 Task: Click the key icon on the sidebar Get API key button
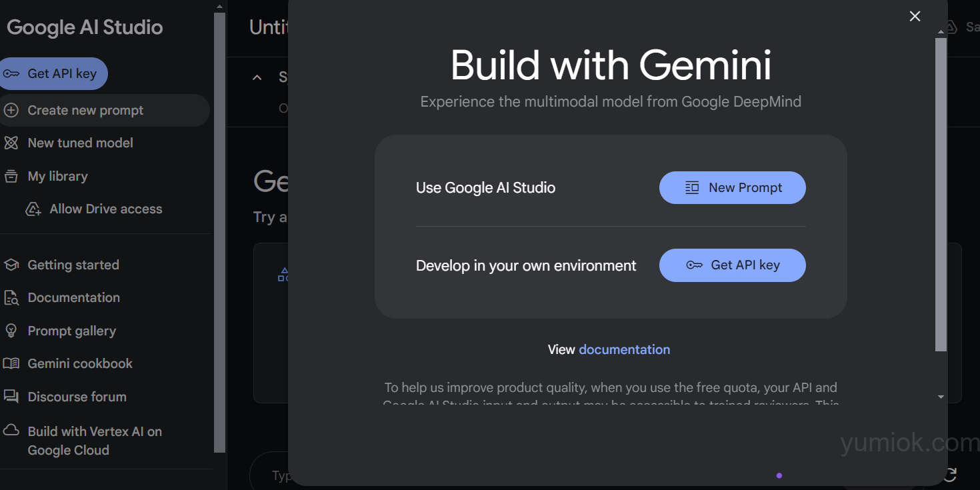pyautogui.click(x=11, y=74)
